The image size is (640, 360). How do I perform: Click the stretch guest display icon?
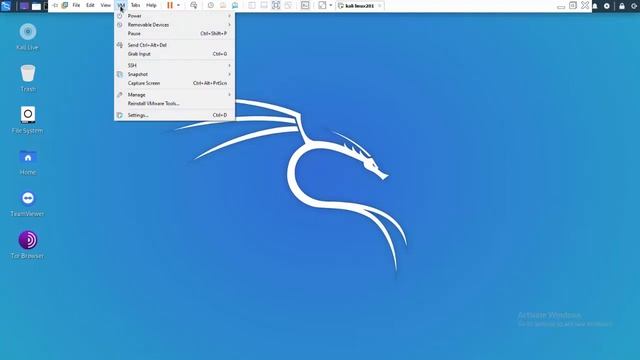click(322, 5)
